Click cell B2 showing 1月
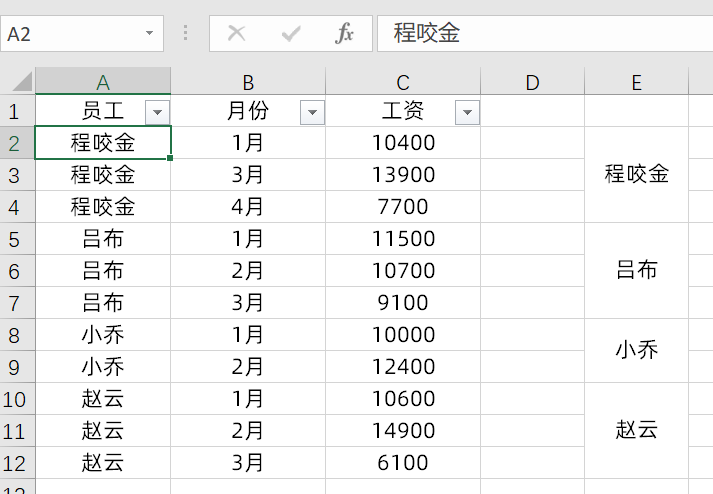This screenshot has height=494, width=713. pyautogui.click(x=248, y=143)
